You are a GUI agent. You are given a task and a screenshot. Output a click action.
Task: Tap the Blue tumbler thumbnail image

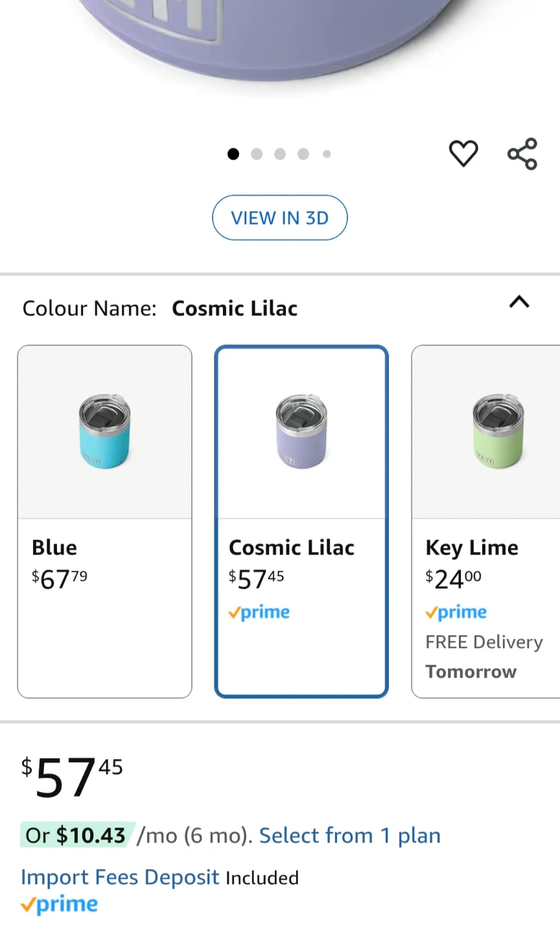105,431
